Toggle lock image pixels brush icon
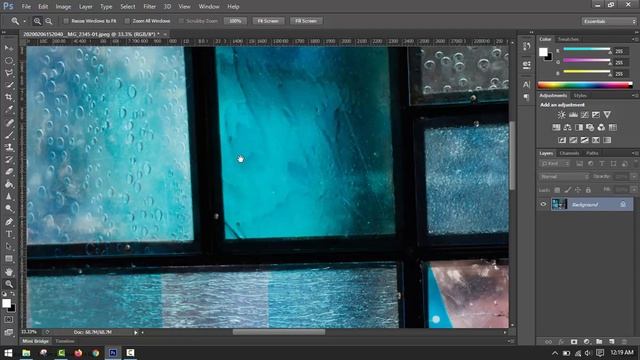Viewport: 640px width, 360px height. [567, 190]
